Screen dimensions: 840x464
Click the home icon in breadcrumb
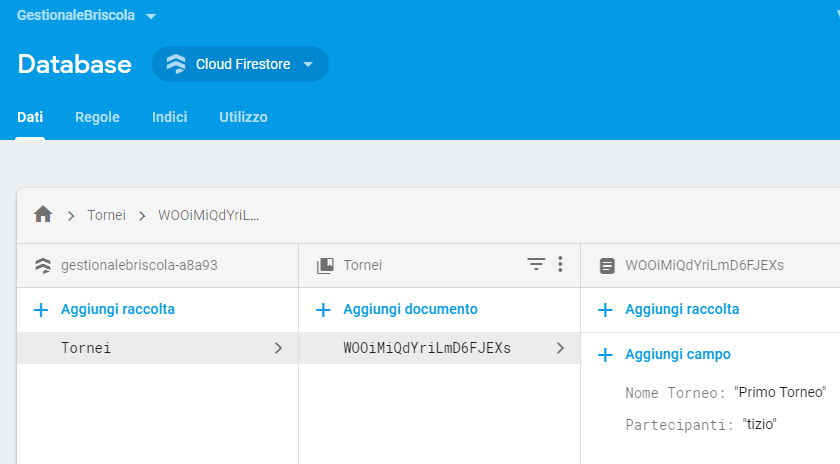[43, 214]
